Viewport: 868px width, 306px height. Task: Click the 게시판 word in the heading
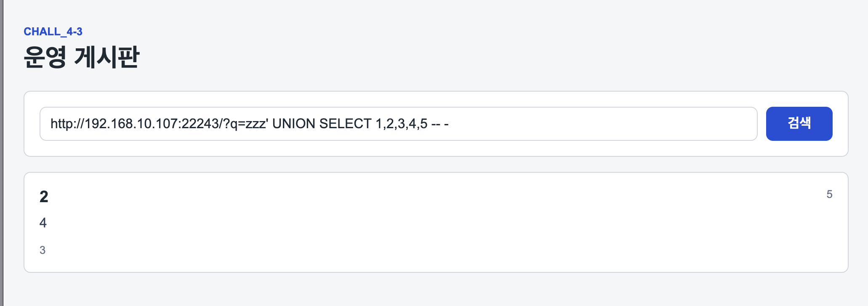pos(107,57)
